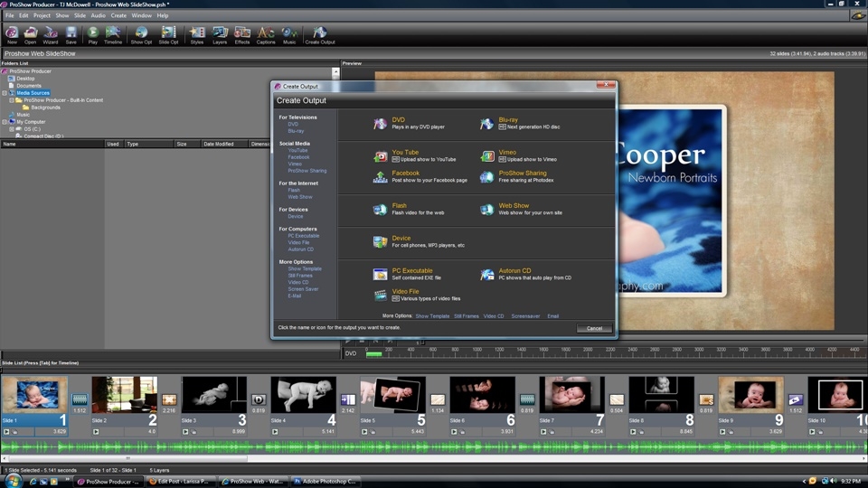Click the New show toolbar icon
Image resolution: width=868 pixels, height=488 pixels.
click(12, 34)
